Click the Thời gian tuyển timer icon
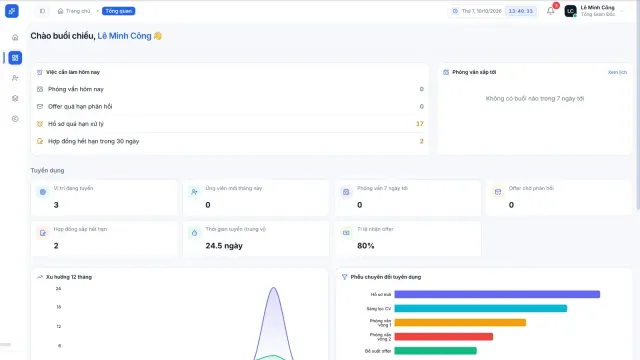 pos(194,233)
